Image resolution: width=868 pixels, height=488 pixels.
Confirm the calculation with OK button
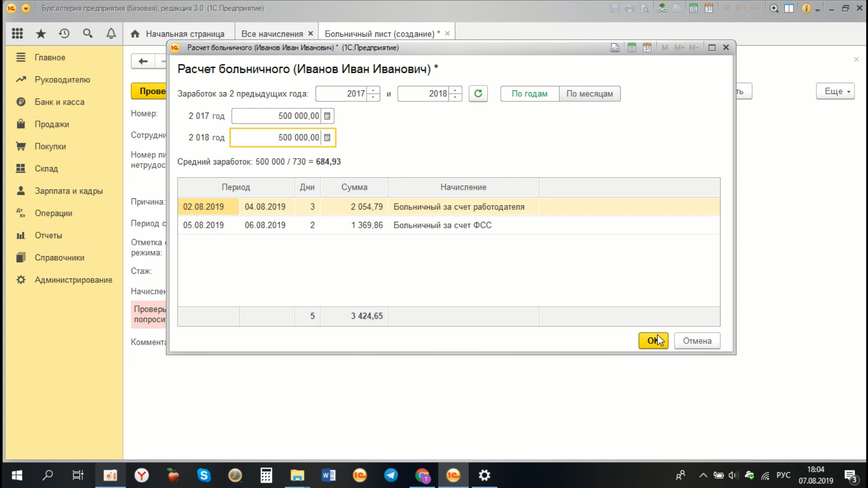(653, 341)
